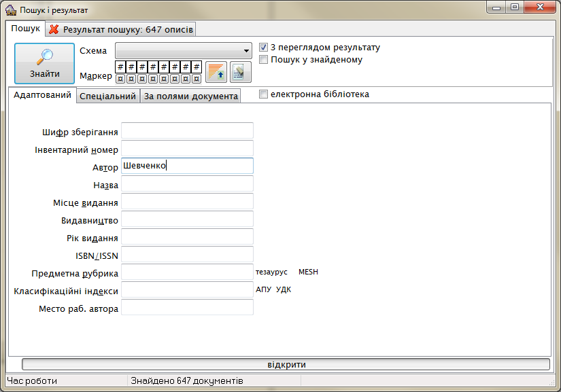
Task: Focus the Рік видання text field
Action: point(187,237)
